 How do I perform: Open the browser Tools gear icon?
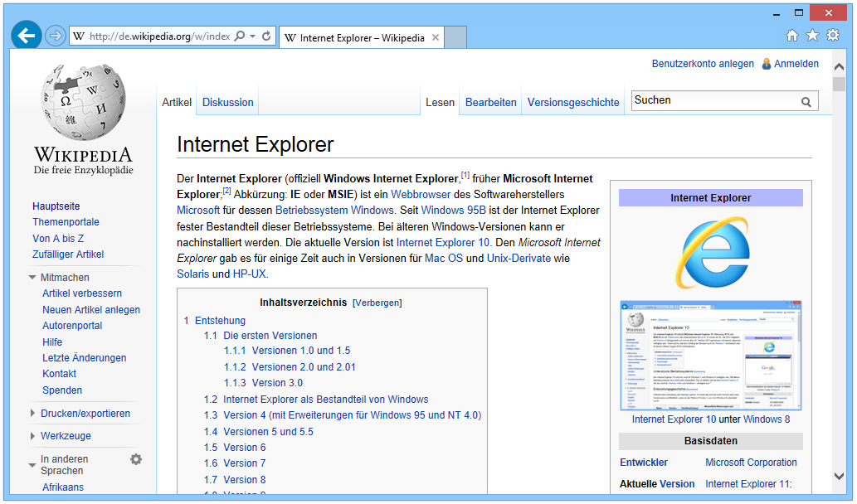tap(833, 35)
